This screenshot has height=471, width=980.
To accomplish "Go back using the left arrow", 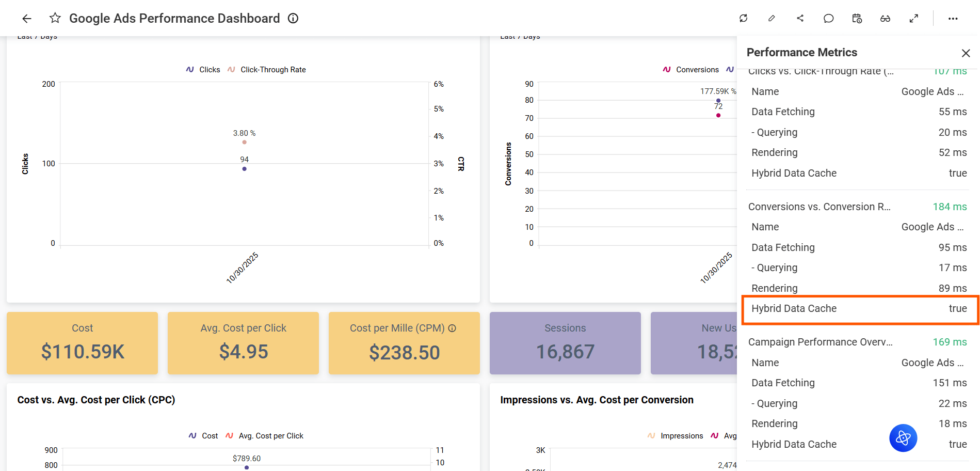I will (27, 19).
